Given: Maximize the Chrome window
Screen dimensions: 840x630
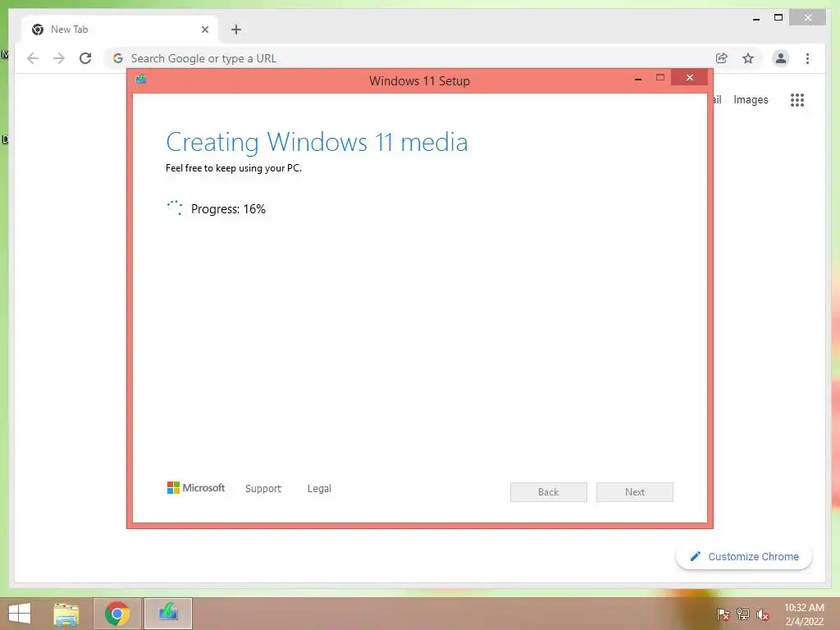Looking at the screenshot, I should coord(778,18).
